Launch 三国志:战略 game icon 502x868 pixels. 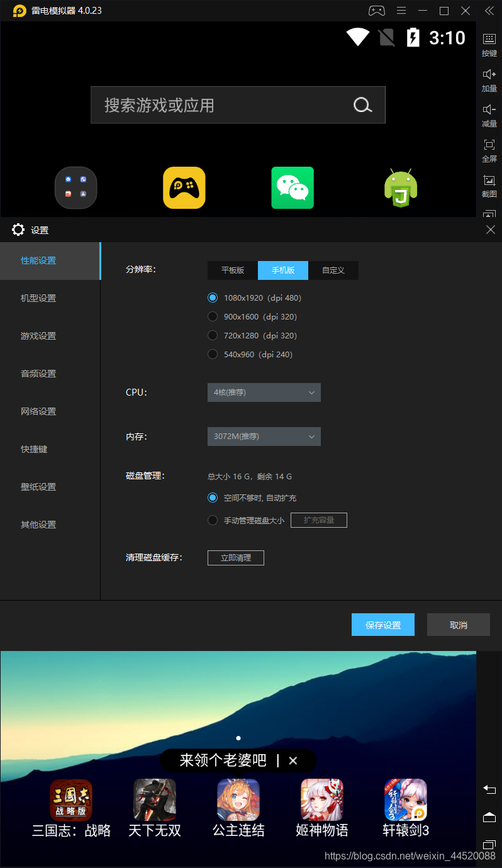pyautogui.click(x=71, y=799)
